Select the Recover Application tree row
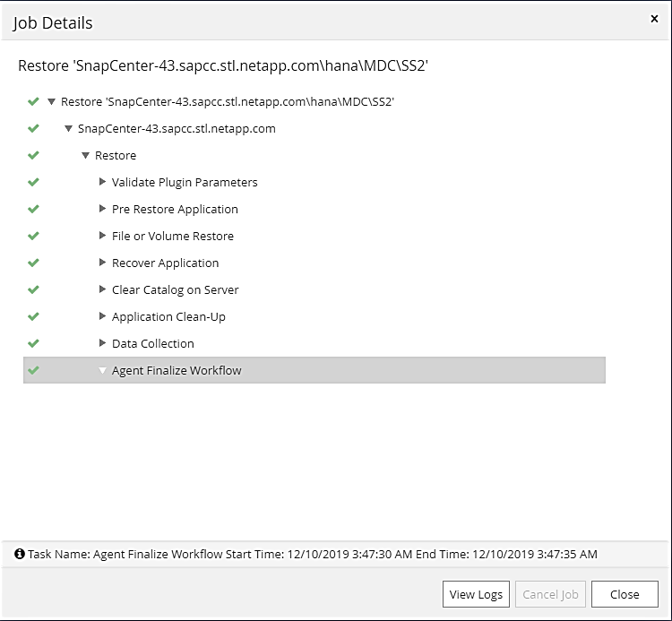672x621 pixels. click(165, 263)
